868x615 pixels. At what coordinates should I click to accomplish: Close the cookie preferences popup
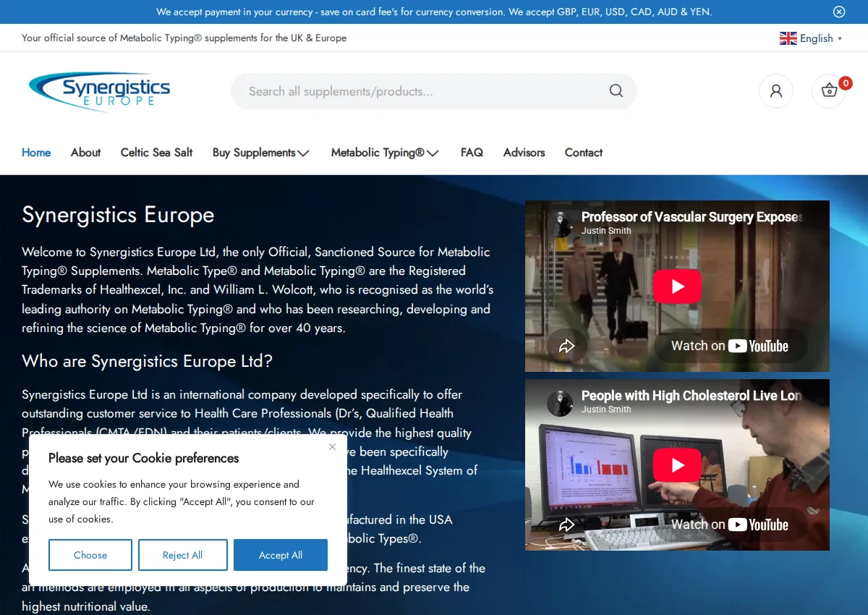coord(332,446)
